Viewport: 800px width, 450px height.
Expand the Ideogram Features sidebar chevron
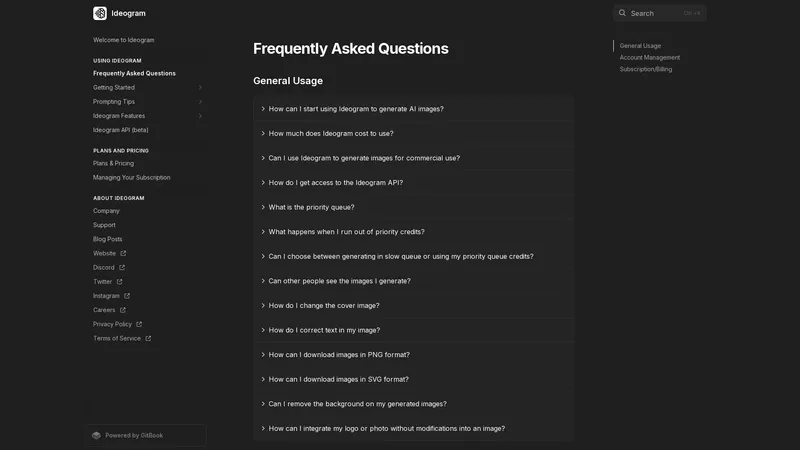[200, 116]
